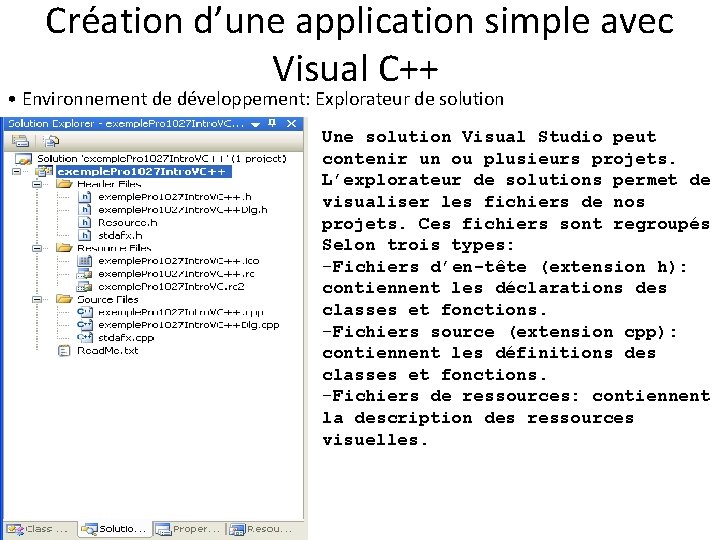The image size is (720, 540).
Task: Select file exemplePro1027IntroVC++.cpp
Action: [x=181, y=312]
